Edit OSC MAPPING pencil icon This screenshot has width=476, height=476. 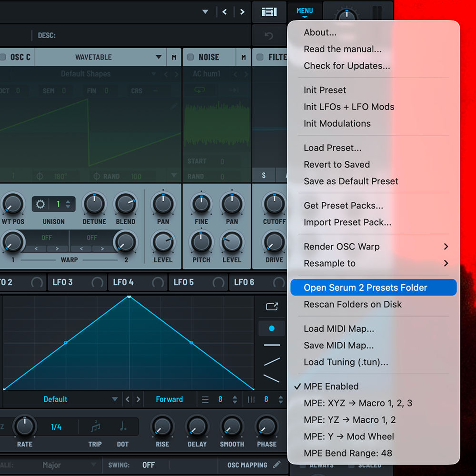pos(277,465)
